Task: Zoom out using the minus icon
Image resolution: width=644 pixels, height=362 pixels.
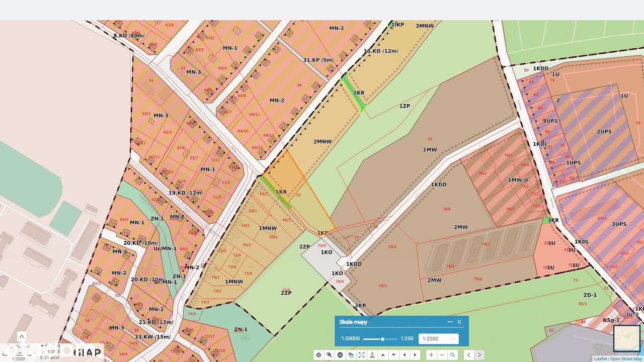Action: coord(442,354)
